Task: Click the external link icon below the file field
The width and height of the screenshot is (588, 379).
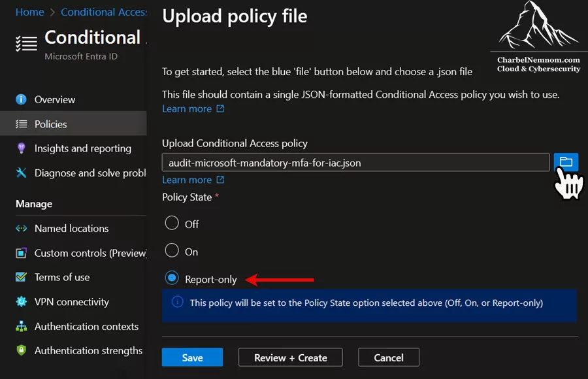Action: coord(220,180)
